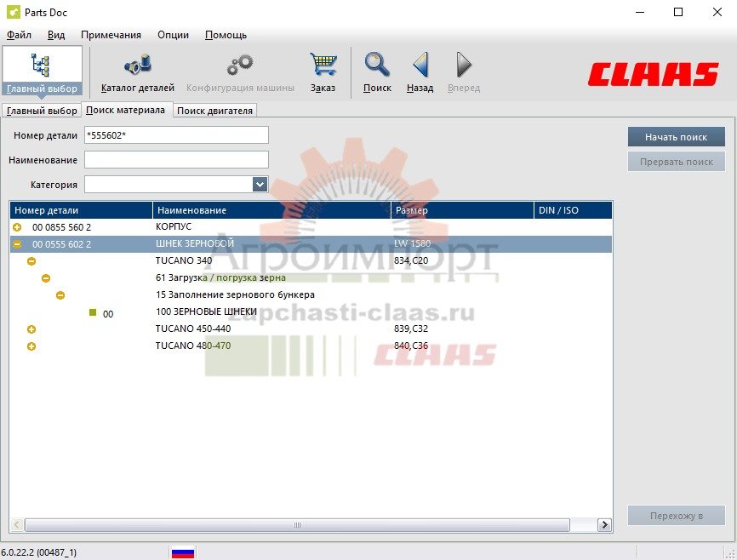This screenshot has height=560, width=737.
Task: Click the 834,C20 size value
Action: 411,260
